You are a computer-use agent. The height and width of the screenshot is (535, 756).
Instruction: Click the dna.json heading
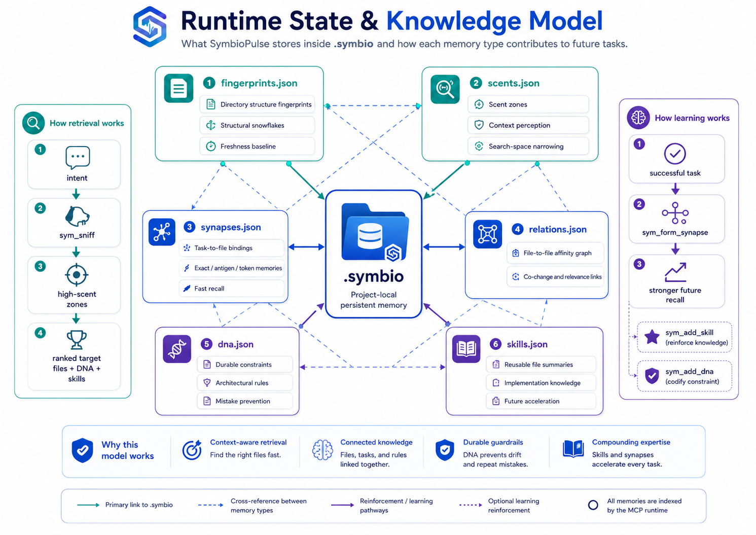tap(236, 344)
